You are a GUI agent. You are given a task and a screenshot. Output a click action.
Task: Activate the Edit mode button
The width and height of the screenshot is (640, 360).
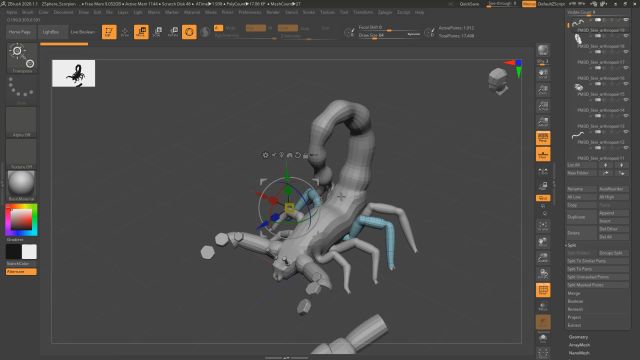[109, 32]
